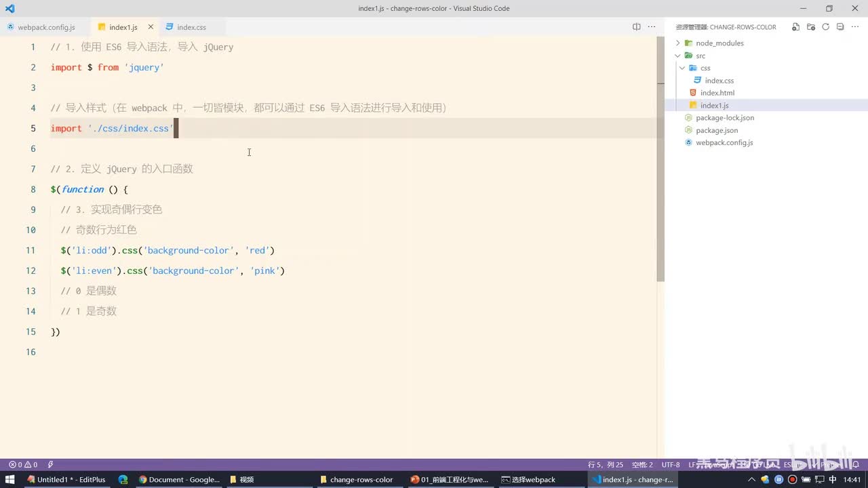Open the Edge browser taskbar icon

pos(123,479)
